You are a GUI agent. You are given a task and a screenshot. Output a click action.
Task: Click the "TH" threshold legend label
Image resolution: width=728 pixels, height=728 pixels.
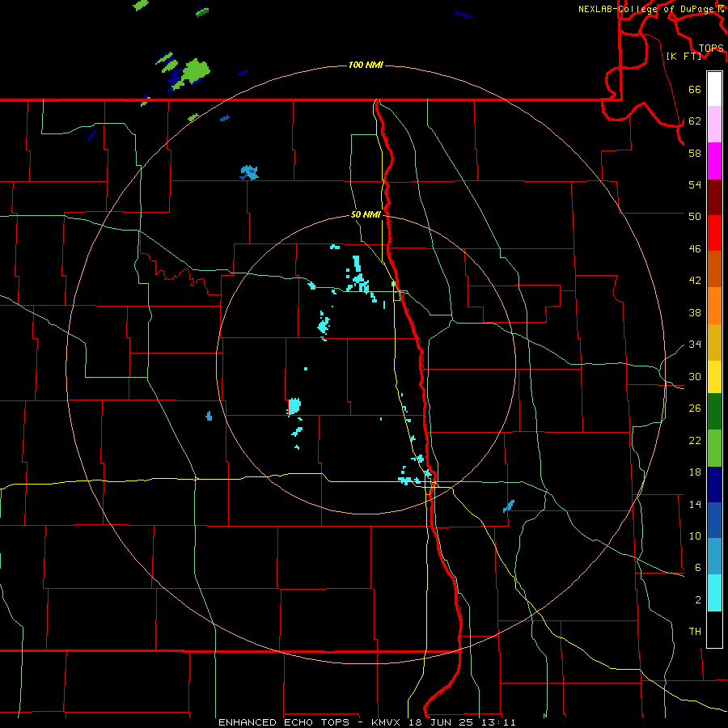[x=695, y=632]
